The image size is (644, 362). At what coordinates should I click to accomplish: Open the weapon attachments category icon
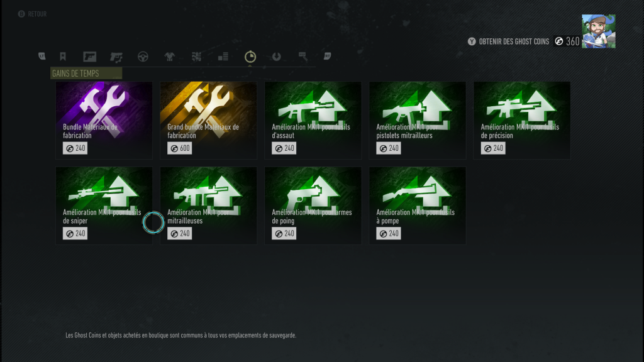116,57
